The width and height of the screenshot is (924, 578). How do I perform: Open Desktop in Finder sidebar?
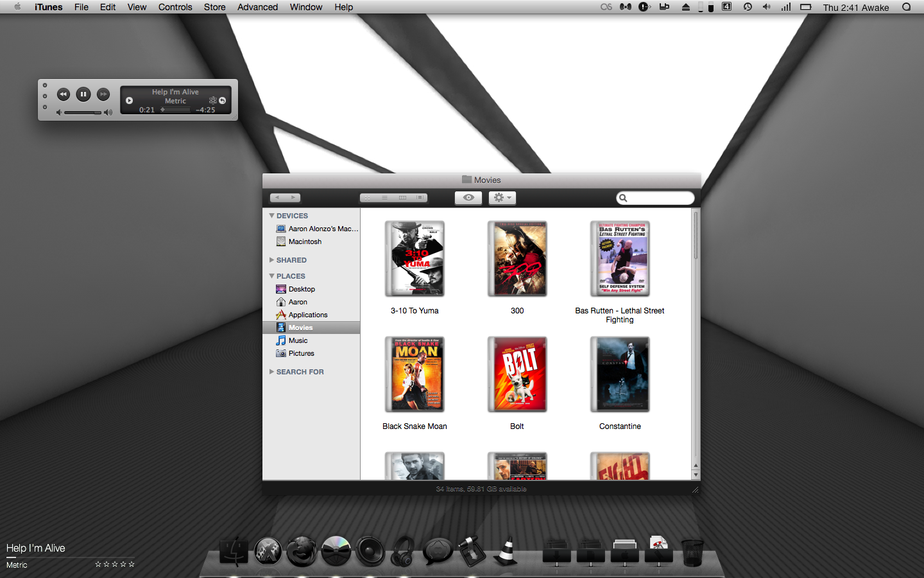[x=311, y=289]
